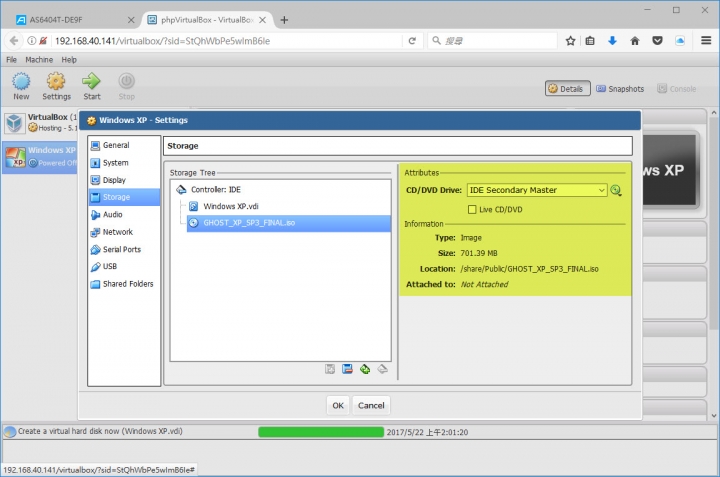The height and width of the screenshot is (477, 720).
Task: Click the site information icon
Action: (31, 41)
